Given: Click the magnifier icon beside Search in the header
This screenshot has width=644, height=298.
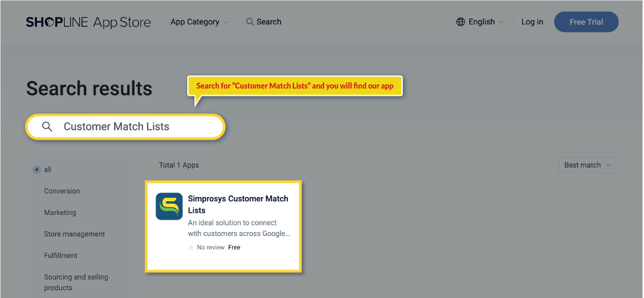Looking at the screenshot, I should coord(250,22).
